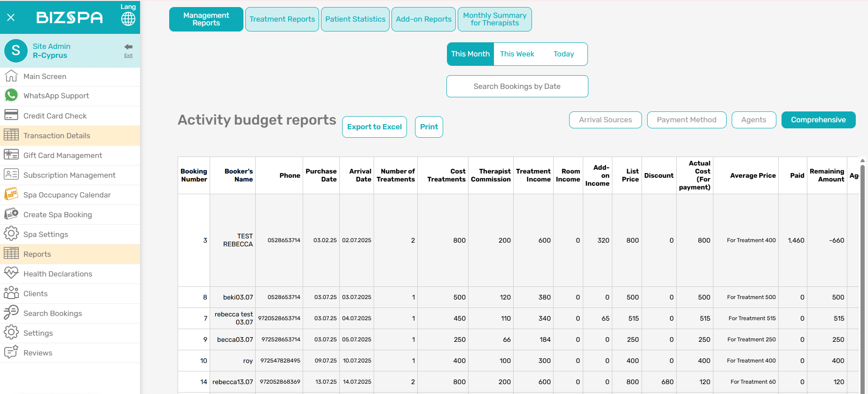Viewport: 868px width, 394px height.
Task: Open Health Declarations heart icon
Action: (x=11, y=273)
